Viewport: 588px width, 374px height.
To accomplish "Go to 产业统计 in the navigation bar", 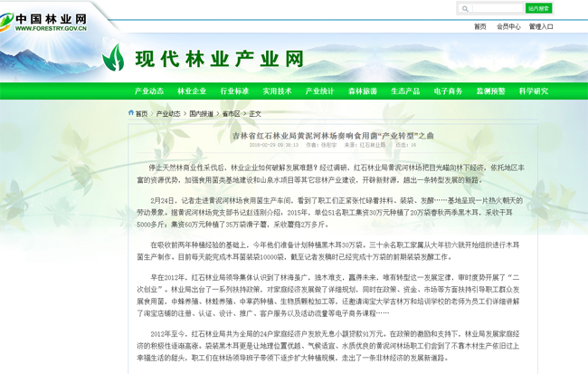I will pyautogui.click(x=319, y=91).
